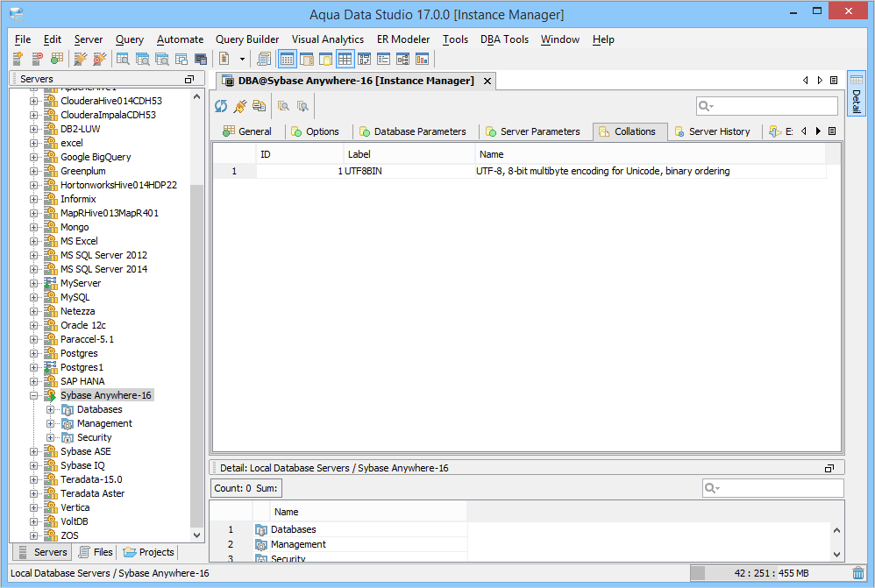Maximize the Servers panel using its restore icon

click(x=189, y=79)
